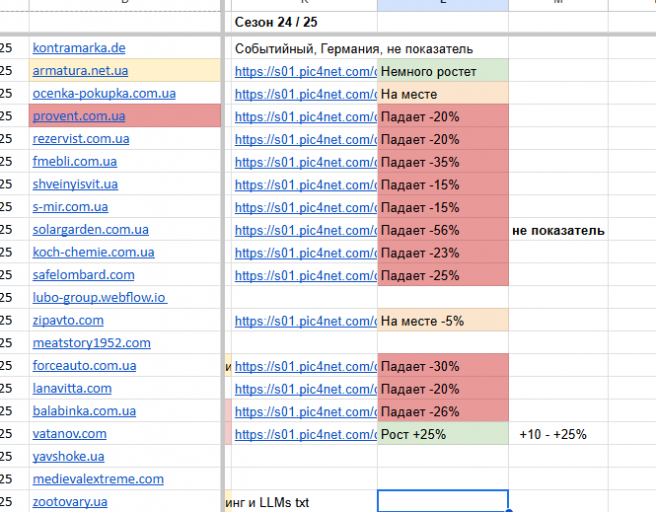Open pic4net link in forceauto.com.ua row
656x512 pixels.
pyautogui.click(x=306, y=366)
